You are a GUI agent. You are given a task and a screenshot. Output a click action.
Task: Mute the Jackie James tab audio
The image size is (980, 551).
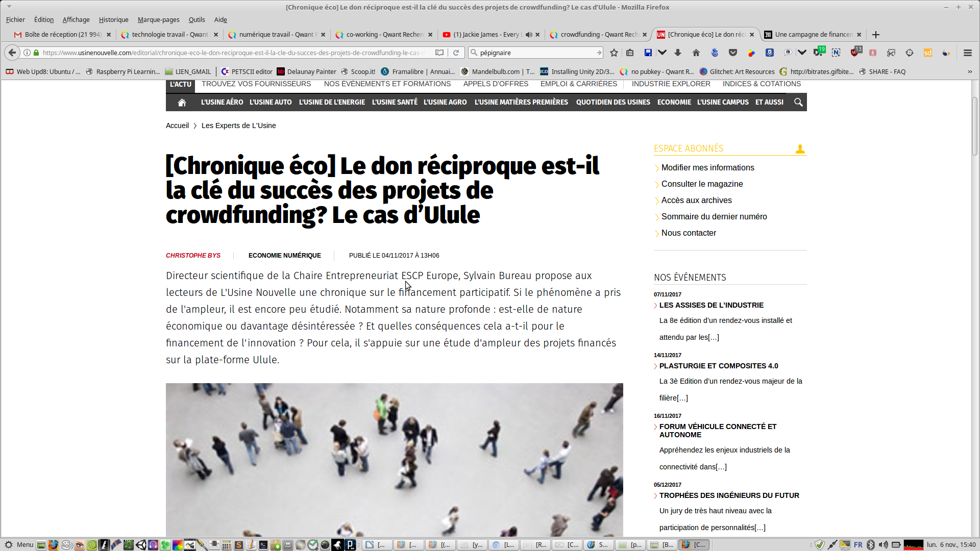[529, 35]
